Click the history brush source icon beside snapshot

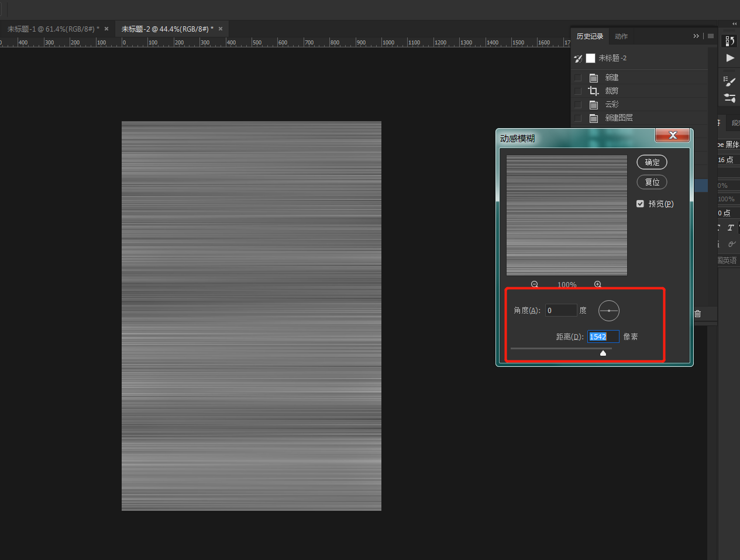click(578, 59)
